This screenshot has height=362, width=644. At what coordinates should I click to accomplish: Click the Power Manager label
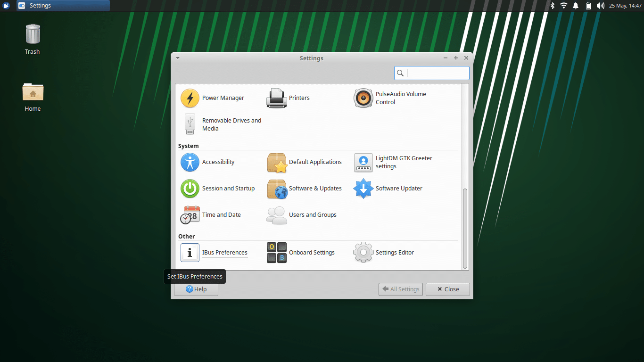tap(223, 98)
